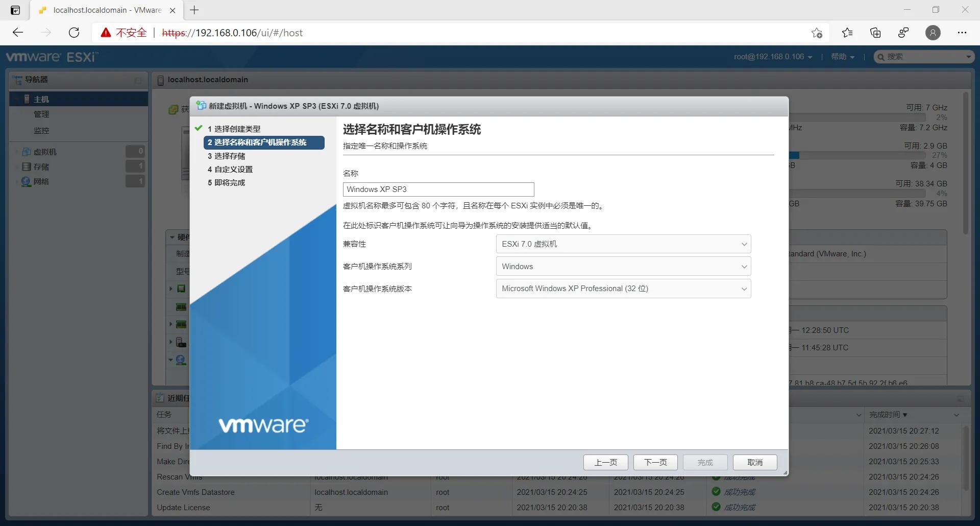Image resolution: width=980 pixels, height=526 pixels.
Task: Click the 监控 item under 主机
Action: (x=42, y=130)
